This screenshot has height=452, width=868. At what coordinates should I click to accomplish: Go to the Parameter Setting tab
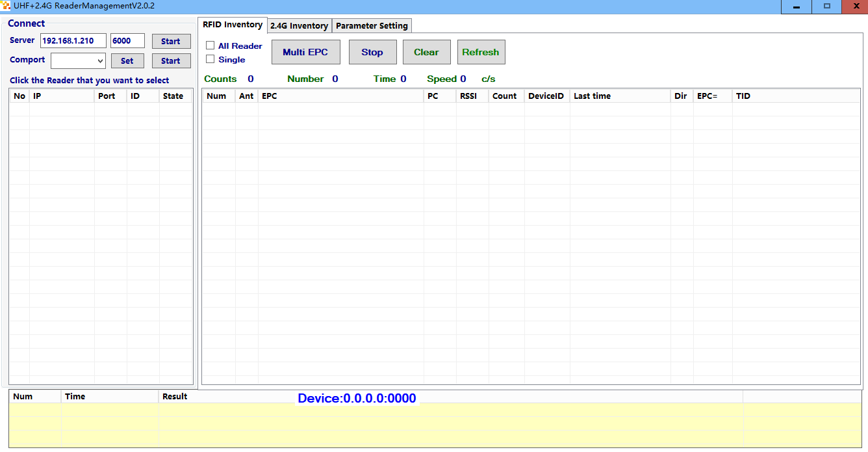(372, 26)
